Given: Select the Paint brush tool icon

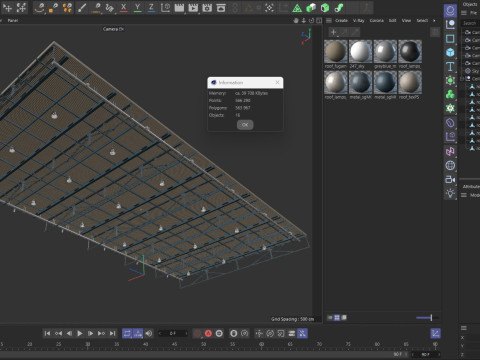Looking at the screenshot, I should (82, 8).
